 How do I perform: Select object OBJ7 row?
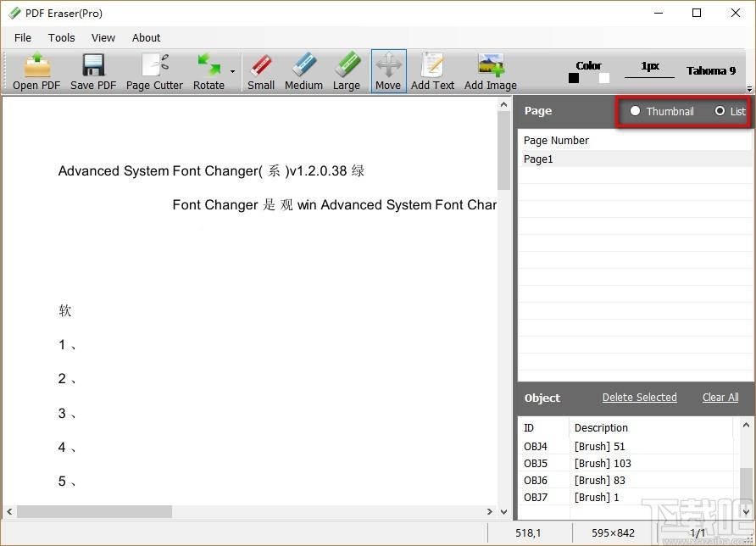[629, 498]
